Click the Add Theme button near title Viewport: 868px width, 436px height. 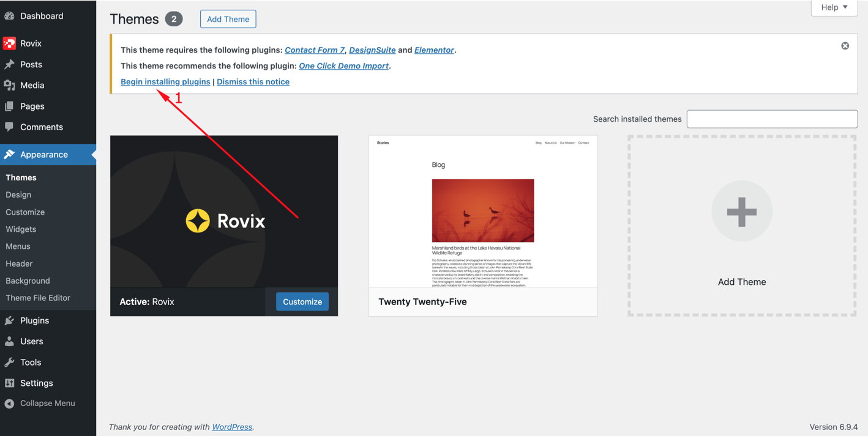[x=228, y=19]
